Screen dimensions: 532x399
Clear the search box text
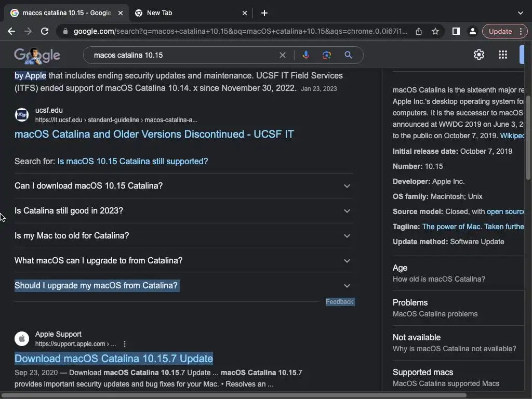[283, 55]
